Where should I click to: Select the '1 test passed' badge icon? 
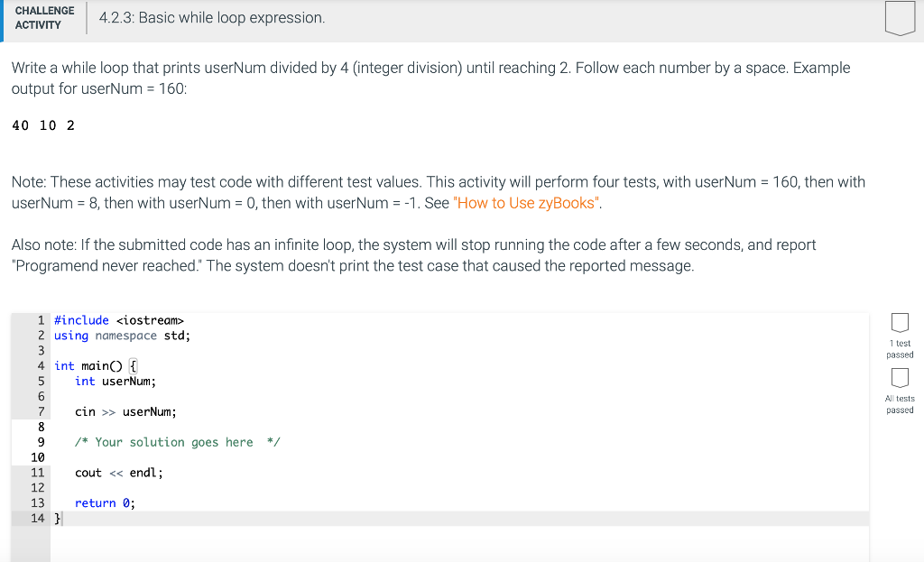tap(900, 323)
